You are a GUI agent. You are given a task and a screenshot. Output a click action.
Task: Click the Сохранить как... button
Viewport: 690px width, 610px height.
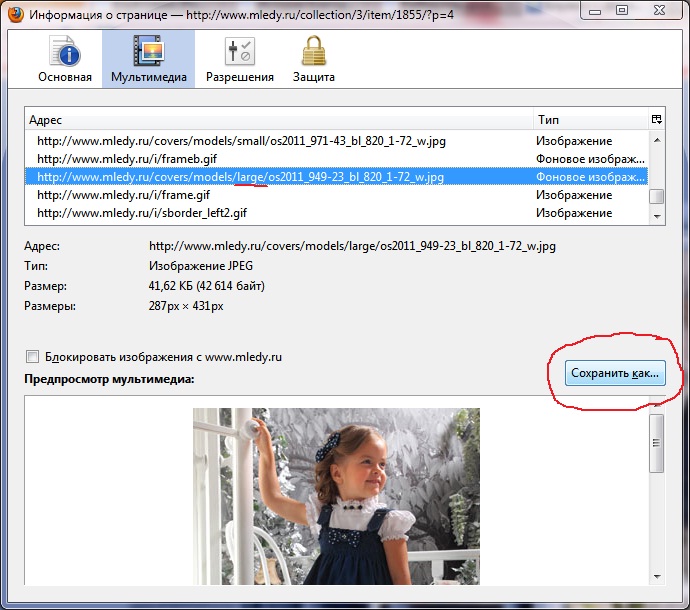click(615, 373)
